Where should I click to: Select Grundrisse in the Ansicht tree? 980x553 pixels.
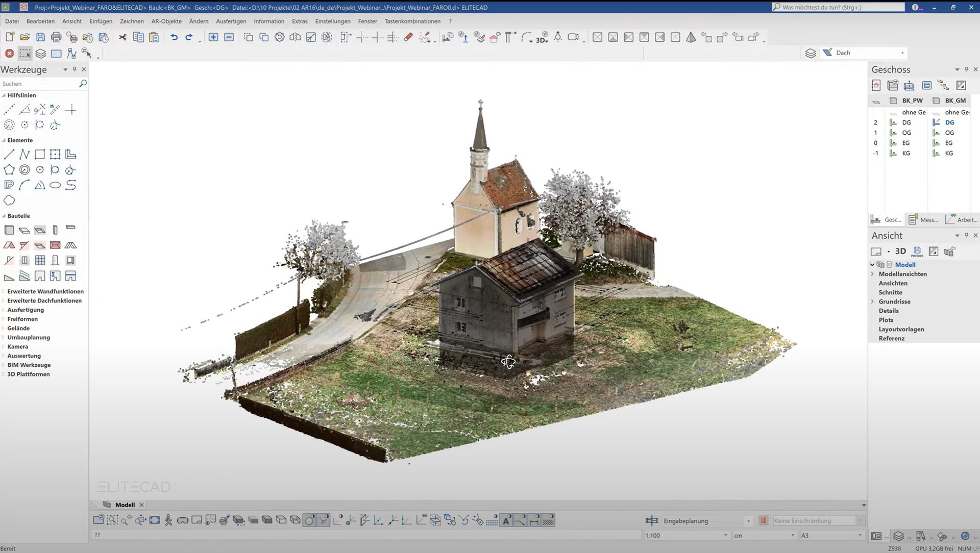[894, 302]
